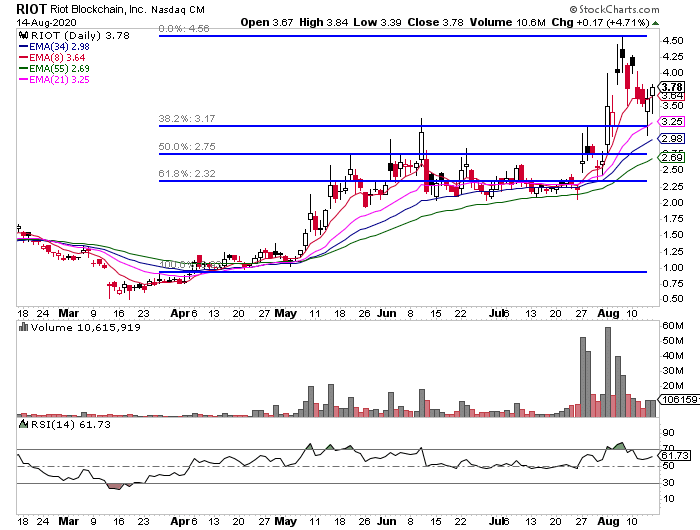The image size is (700, 530).
Task: Select the Chg +0.17 (+4.71%) value
Action: pos(600,22)
